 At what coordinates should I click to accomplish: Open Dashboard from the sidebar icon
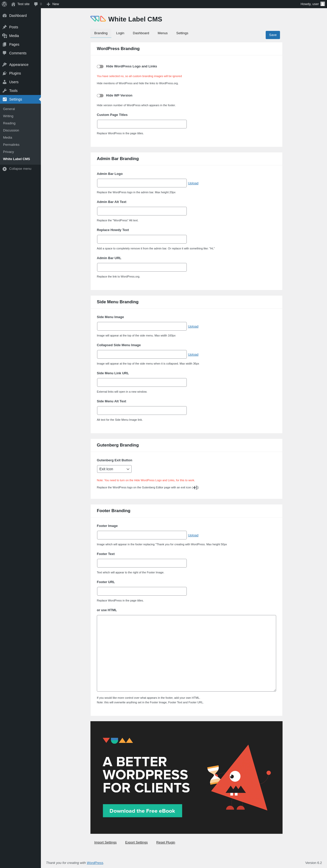(x=5, y=16)
